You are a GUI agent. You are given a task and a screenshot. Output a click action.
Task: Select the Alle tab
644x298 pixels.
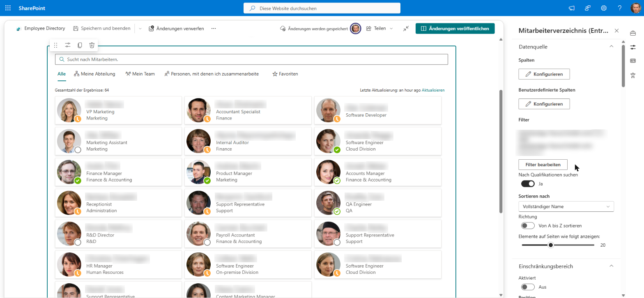[x=62, y=74]
